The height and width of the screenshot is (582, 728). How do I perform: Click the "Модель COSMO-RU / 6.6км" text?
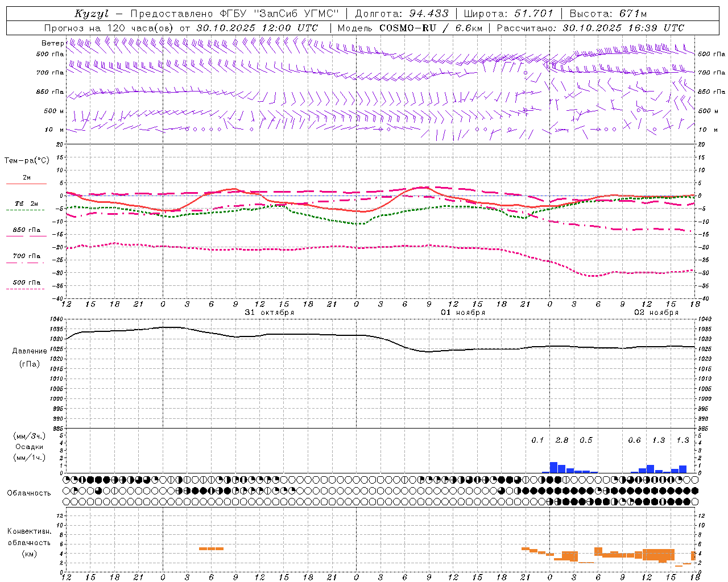pos(410,28)
